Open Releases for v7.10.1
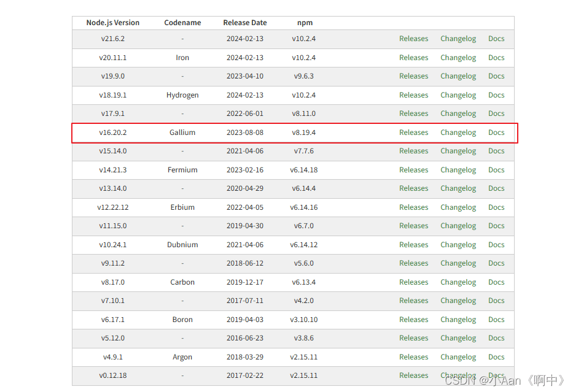Screen dimensions: 573x392 [413, 301]
